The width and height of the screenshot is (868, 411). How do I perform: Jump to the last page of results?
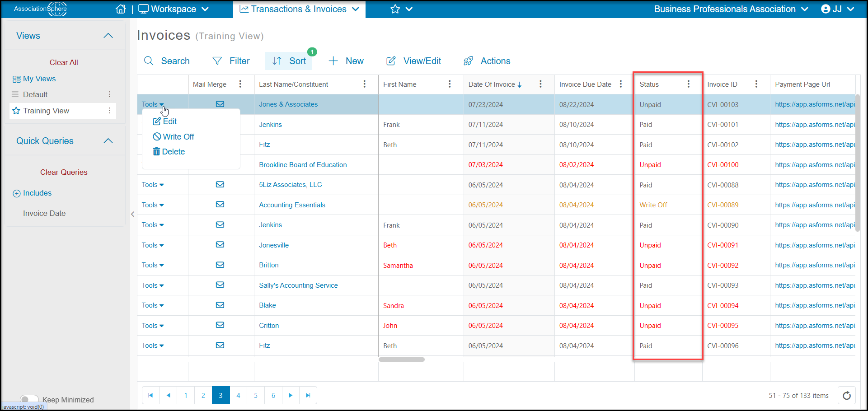coord(308,395)
